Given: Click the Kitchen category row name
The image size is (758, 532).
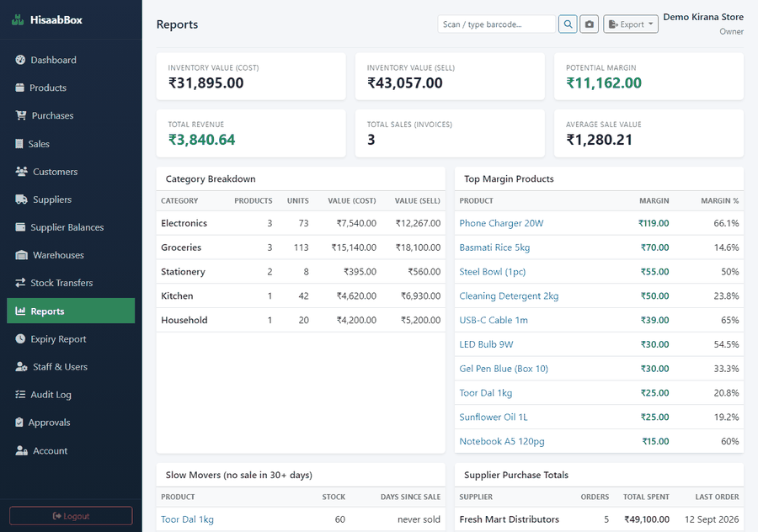Looking at the screenshot, I should click(177, 295).
